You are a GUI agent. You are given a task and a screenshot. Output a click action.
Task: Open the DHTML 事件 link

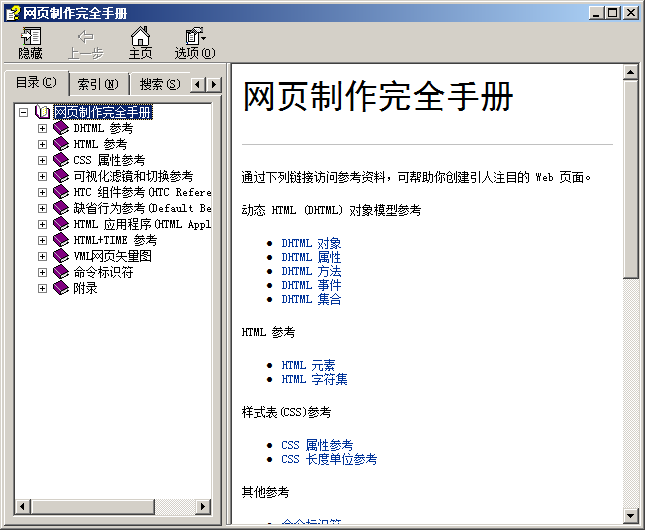pos(311,285)
